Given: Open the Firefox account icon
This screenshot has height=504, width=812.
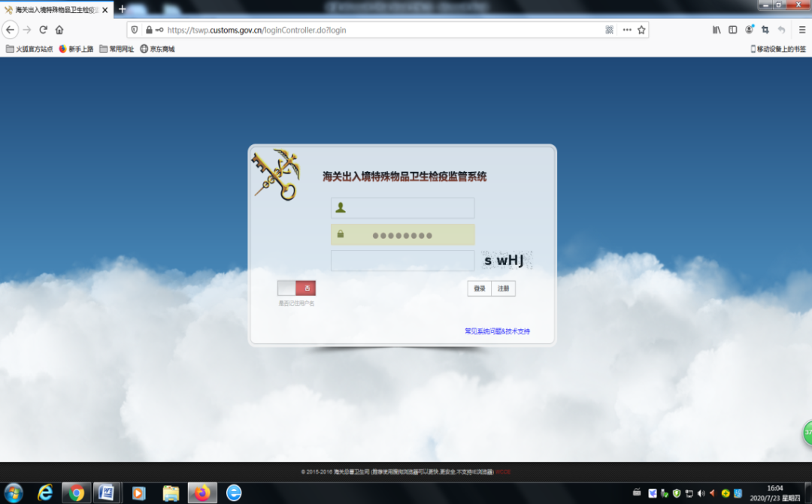Looking at the screenshot, I should point(750,30).
